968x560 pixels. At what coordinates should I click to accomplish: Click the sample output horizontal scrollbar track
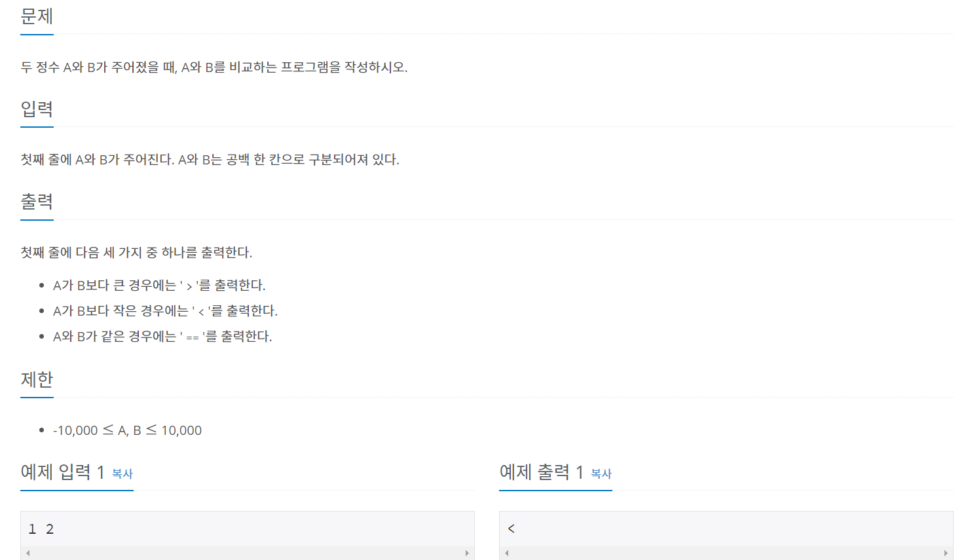pyautogui.click(x=726, y=553)
